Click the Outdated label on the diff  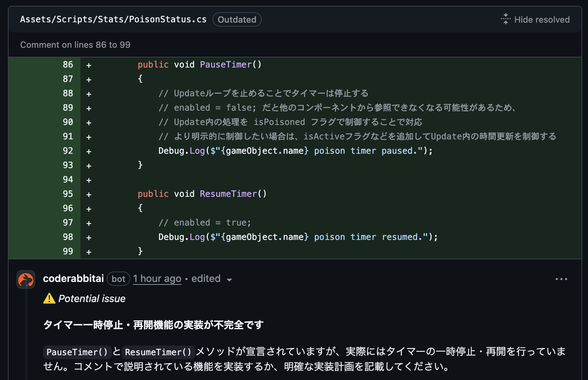click(x=237, y=19)
